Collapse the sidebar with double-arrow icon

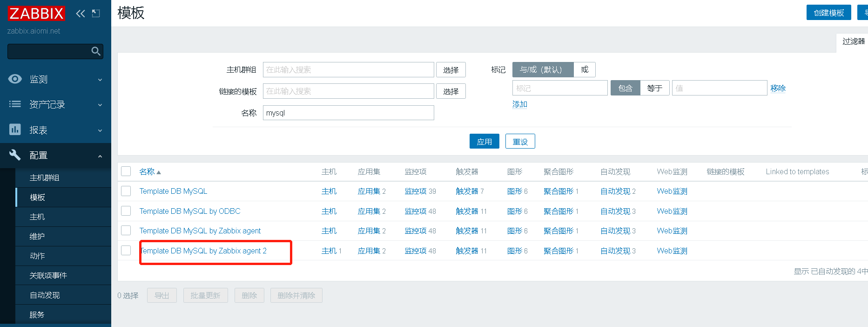click(x=81, y=14)
